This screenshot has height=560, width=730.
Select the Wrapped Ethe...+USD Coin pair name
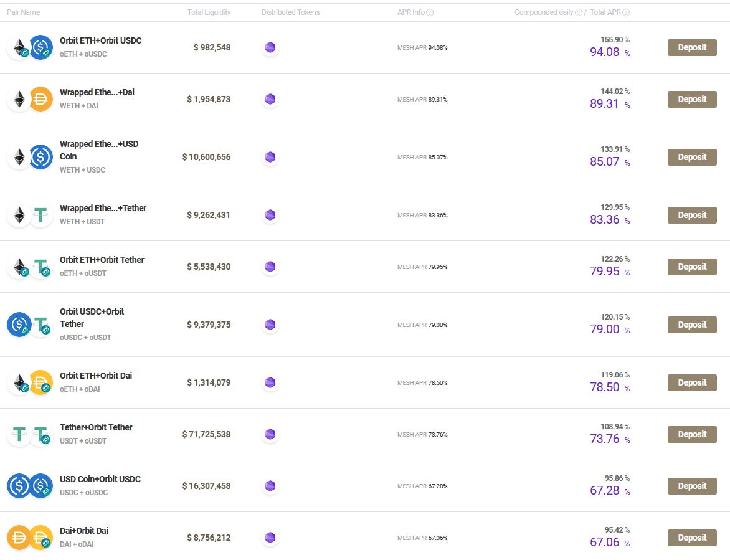point(99,150)
